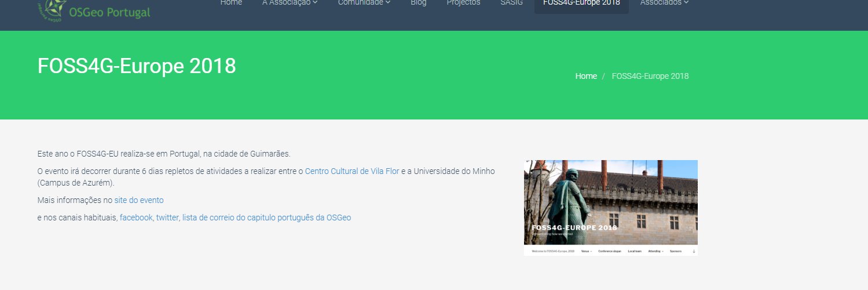The height and width of the screenshot is (290, 868).
Task: Open the Projectos menu item
Action: [x=463, y=3]
